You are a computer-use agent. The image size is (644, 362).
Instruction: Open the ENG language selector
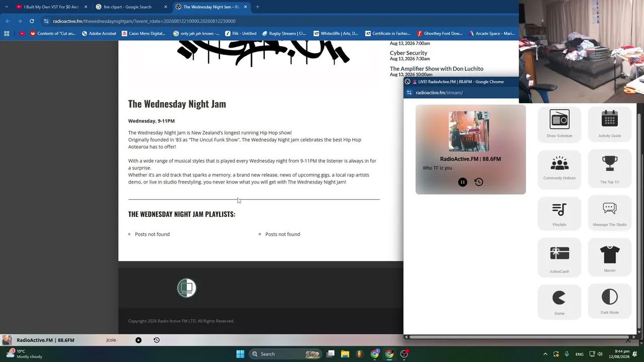click(580, 354)
